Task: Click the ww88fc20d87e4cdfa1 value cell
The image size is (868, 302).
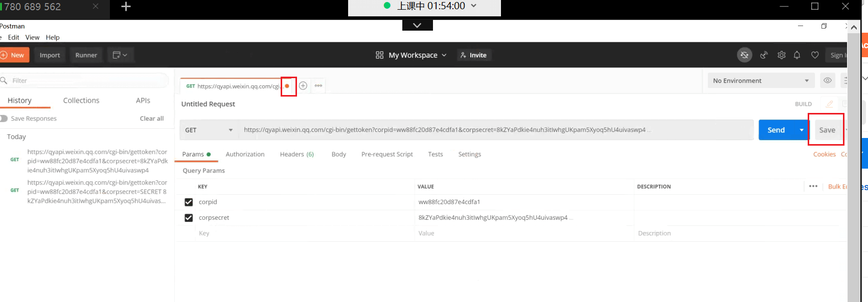Action: pos(524,202)
